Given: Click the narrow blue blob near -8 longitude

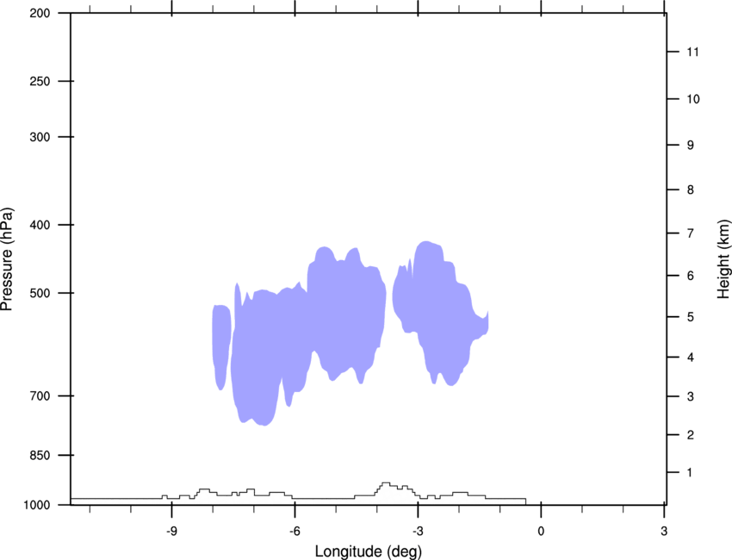Looking at the screenshot, I should click(221, 345).
